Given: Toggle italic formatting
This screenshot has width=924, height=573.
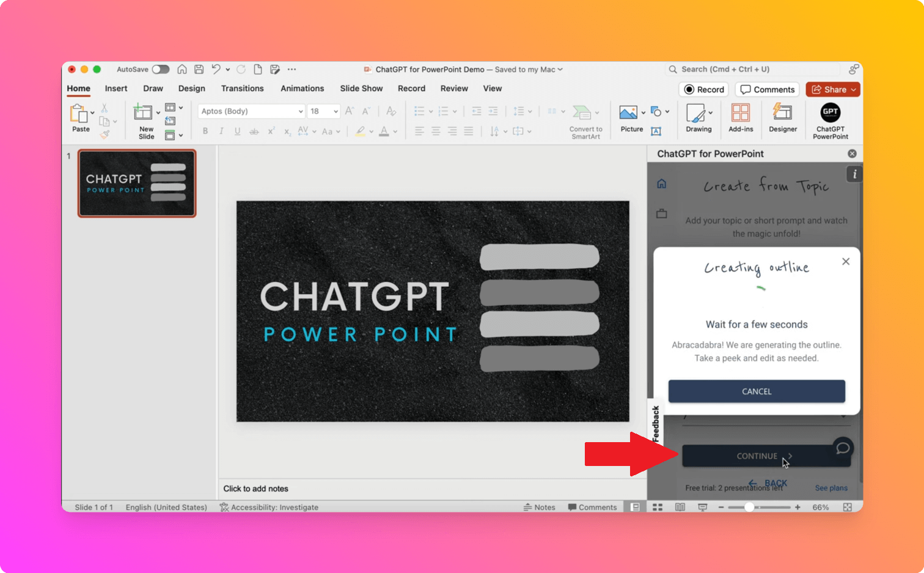Looking at the screenshot, I should [221, 131].
